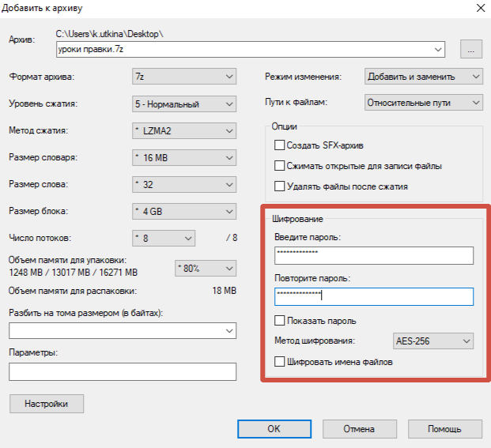Click the Параметры text field
The width and height of the screenshot is (491, 448).
click(123, 372)
